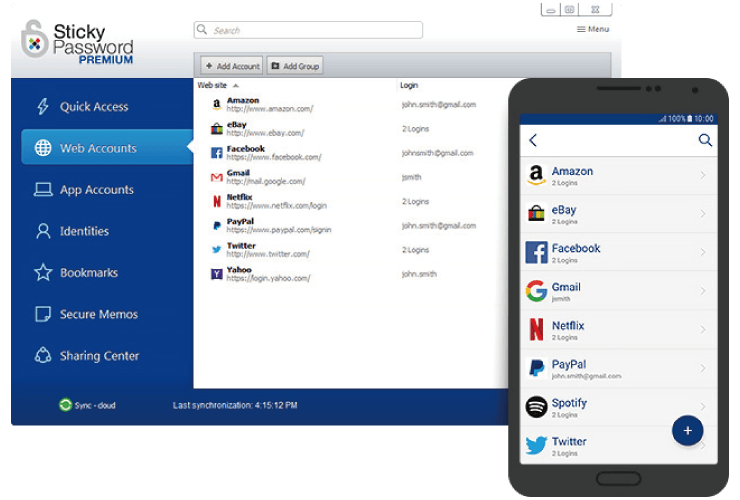Click the amazon.com URL in desktop list
Image resolution: width=740 pixels, height=500 pixels.
[269, 109]
